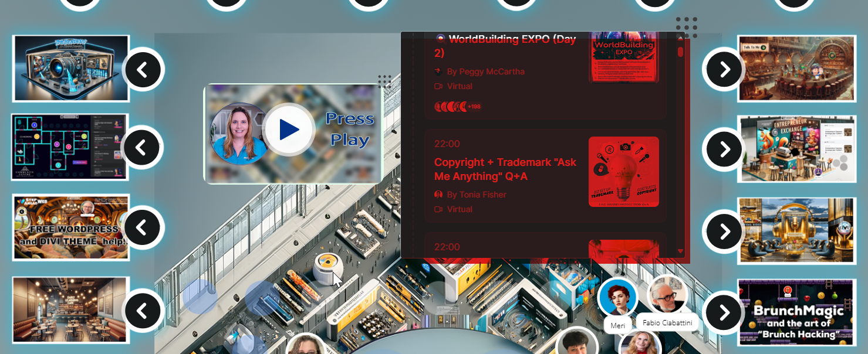Click the dotted grip handle on the Press Play card
The width and height of the screenshot is (868, 354).
tap(384, 81)
